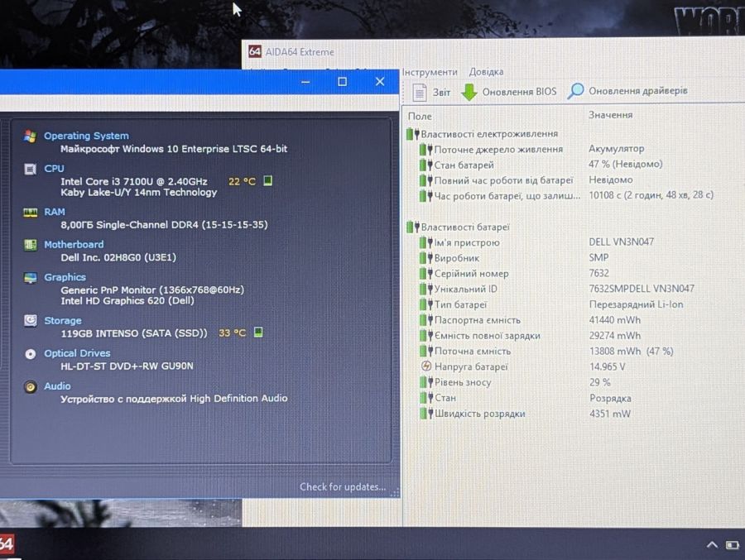The width and height of the screenshot is (745, 560).
Task: Click the driver update magnifier icon
Action: pyautogui.click(x=575, y=91)
